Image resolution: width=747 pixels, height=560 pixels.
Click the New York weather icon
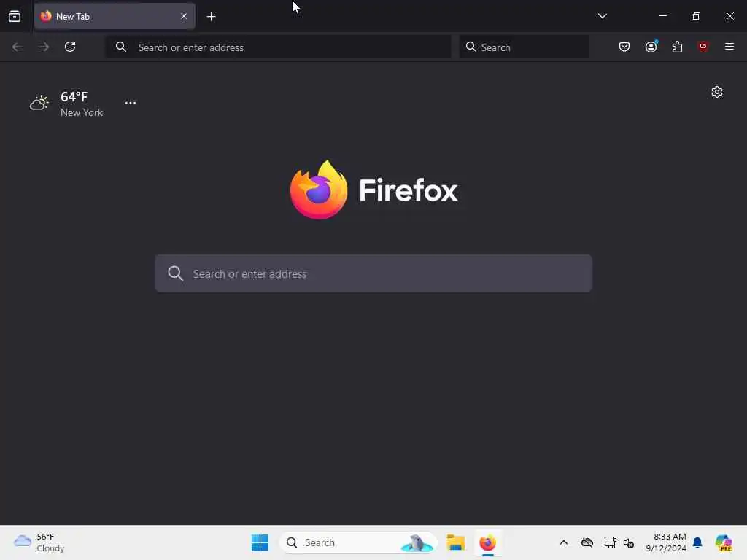point(39,102)
